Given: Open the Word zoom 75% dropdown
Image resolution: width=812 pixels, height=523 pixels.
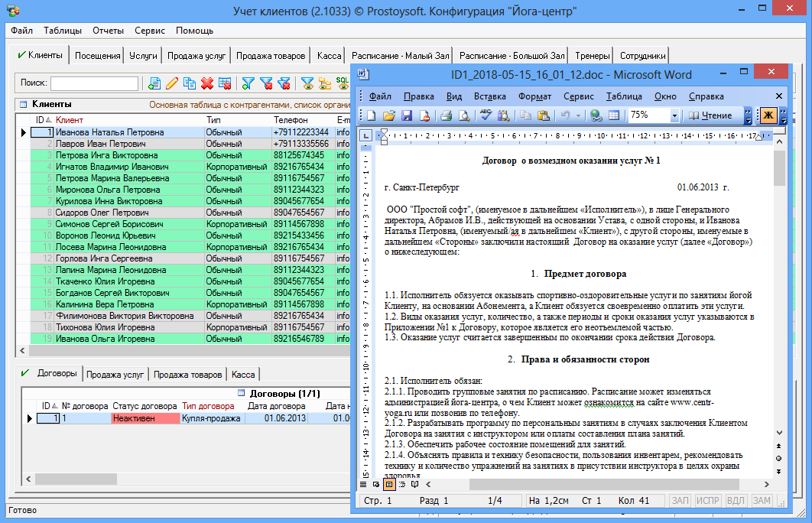Looking at the screenshot, I should pyautogui.click(x=674, y=115).
